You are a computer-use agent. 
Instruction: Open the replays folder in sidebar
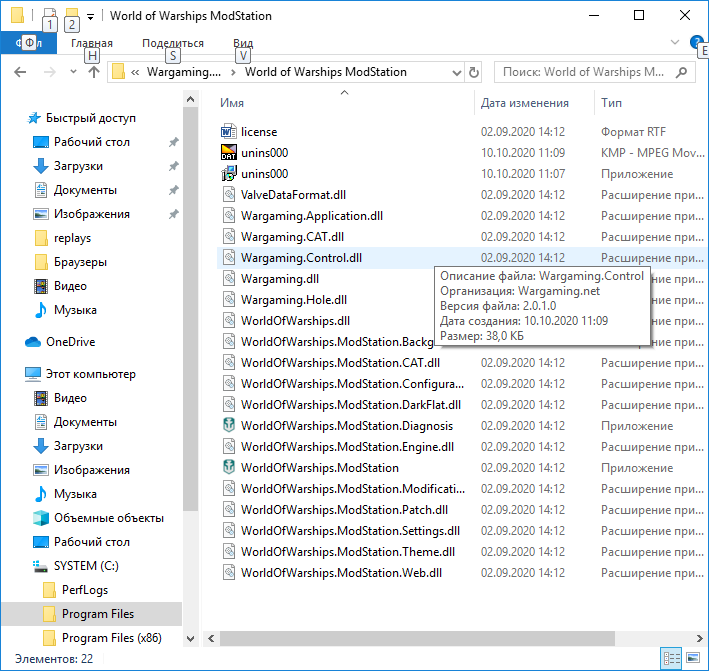click(x=72, y=238)
